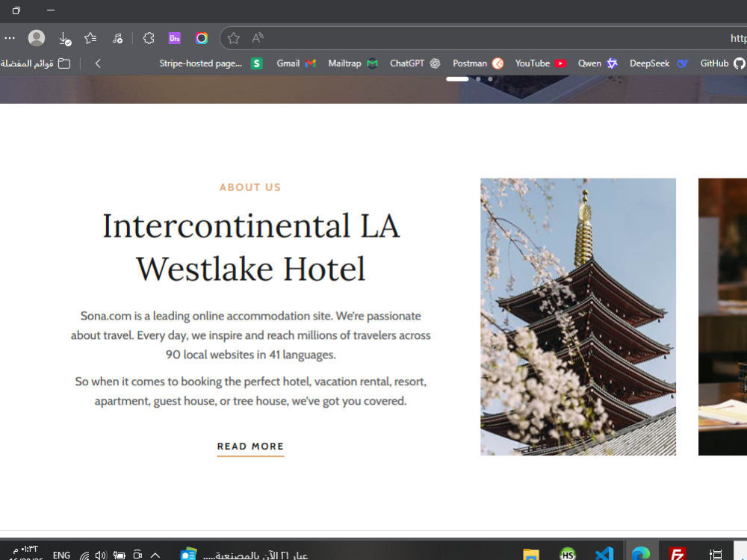Screen dimensions: 747x560
Task: Open the GitHub bookmark
Action: [x=722, y=63]
